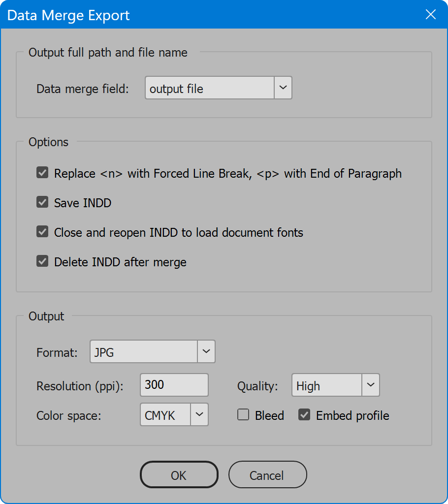
Task: Expand the Data merge field dropdown arrow
Action: 283,88
